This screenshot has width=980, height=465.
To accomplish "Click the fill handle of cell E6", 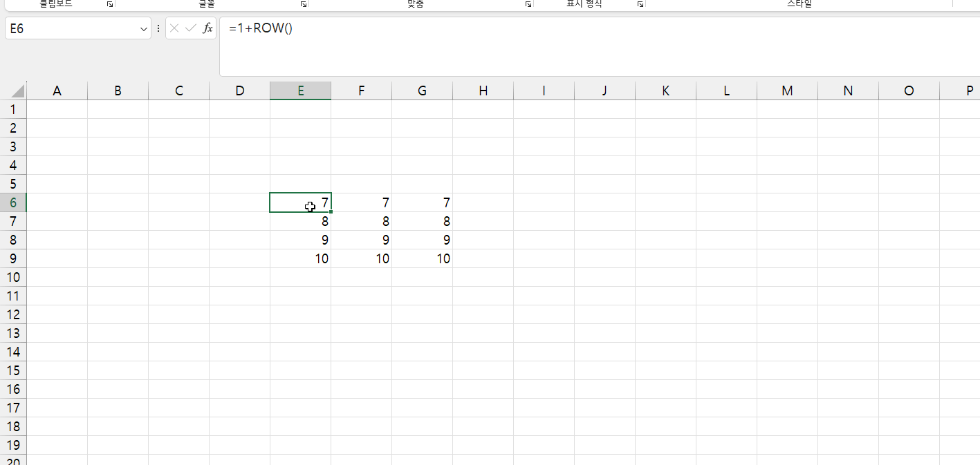I will point(331,211).
